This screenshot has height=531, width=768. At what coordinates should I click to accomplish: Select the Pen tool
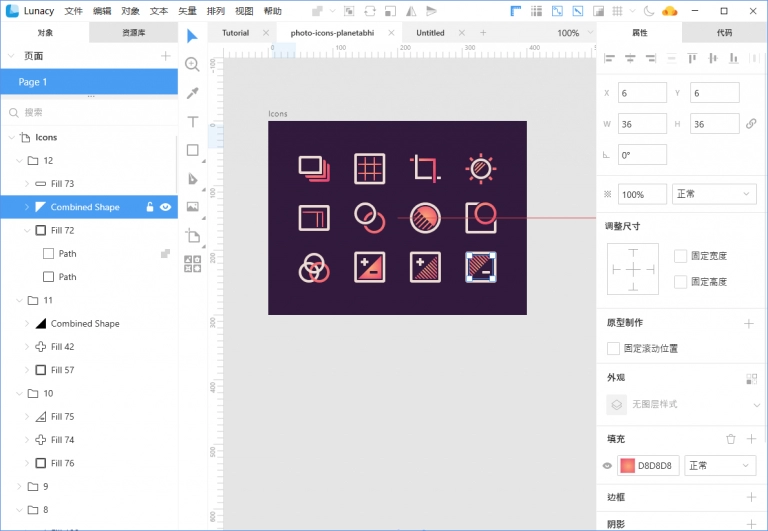point(192,179)
